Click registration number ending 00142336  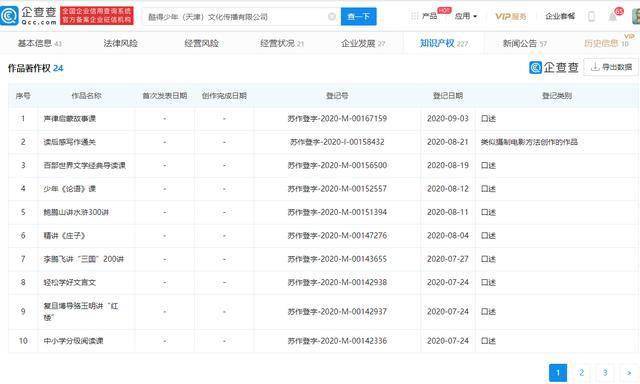click(337, 341)
